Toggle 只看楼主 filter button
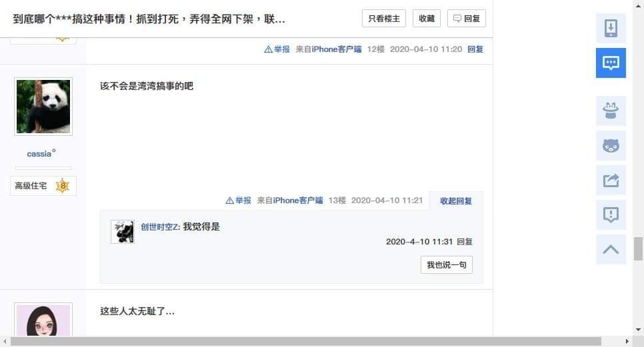 (x=383, y=19)
